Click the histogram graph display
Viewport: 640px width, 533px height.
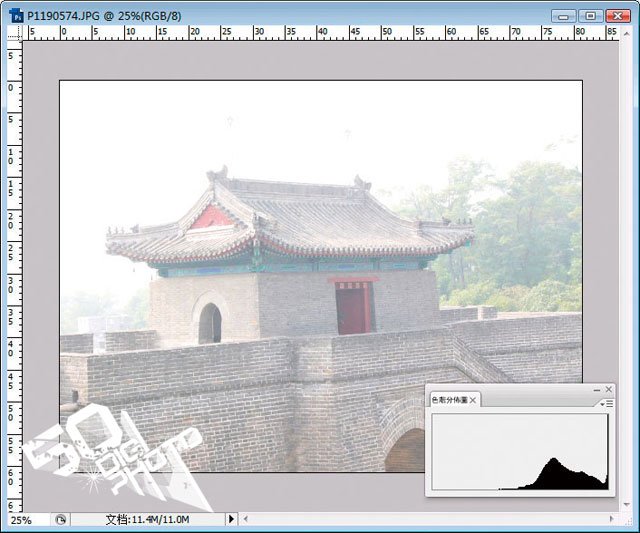[520, 451]
